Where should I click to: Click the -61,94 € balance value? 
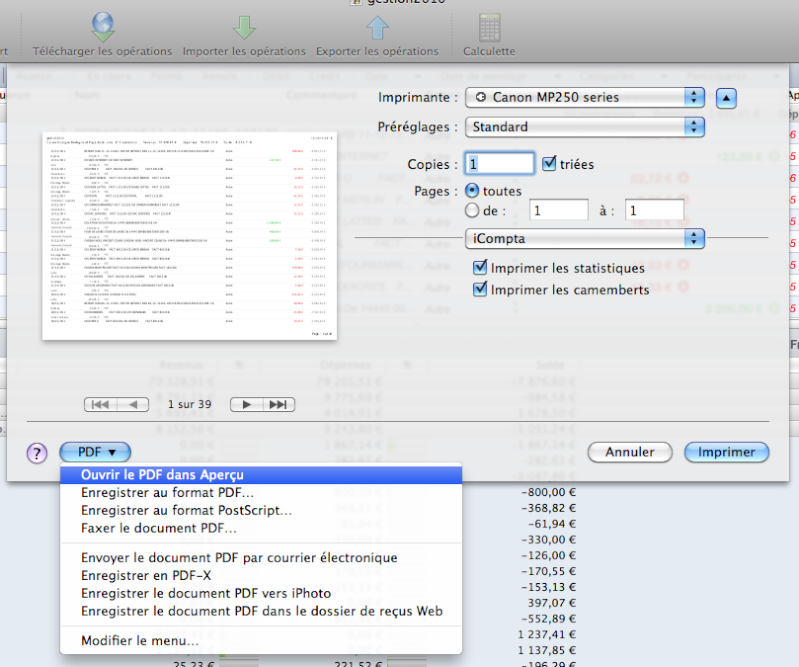click(x=552, y=524)
